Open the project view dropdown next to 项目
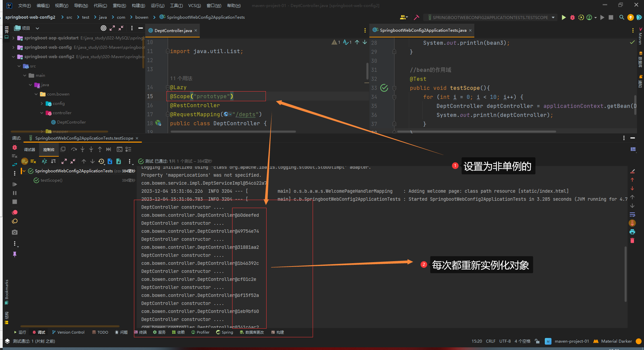The height and width of the screenshot is (350, 644). [x=37, y=28]
